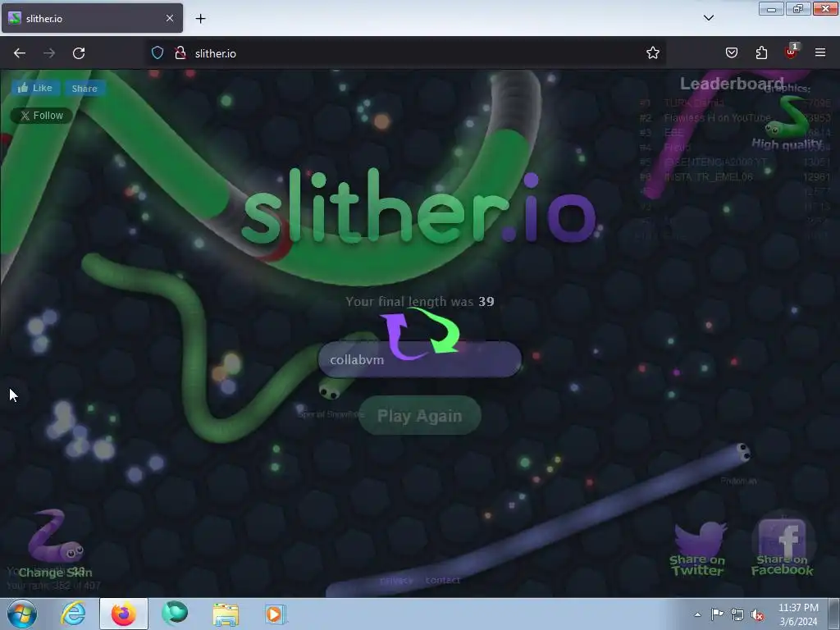840x630 pixels.
Task: Expand the list all tabs chevron
Action: point(709,18)
